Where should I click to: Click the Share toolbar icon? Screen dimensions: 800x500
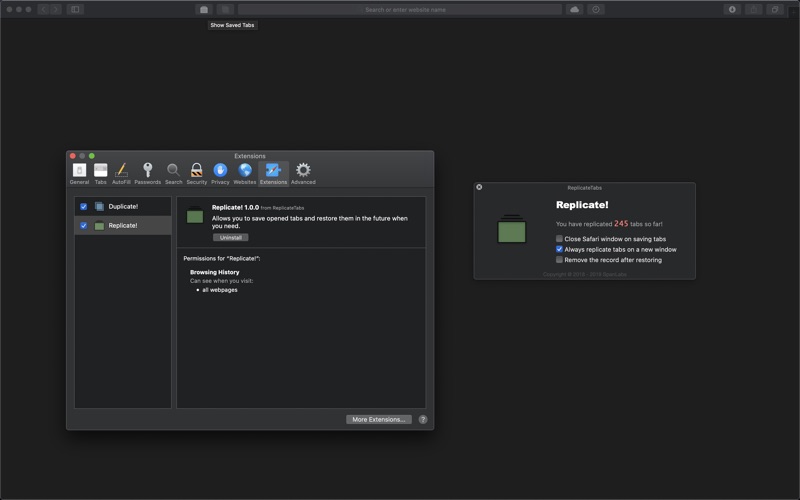[754, 9]
